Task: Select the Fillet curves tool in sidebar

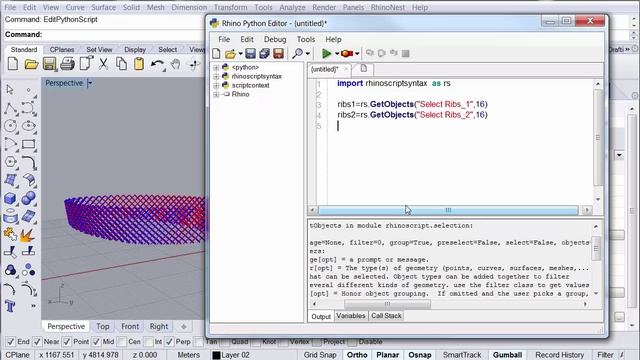Action: pos(29,162)
